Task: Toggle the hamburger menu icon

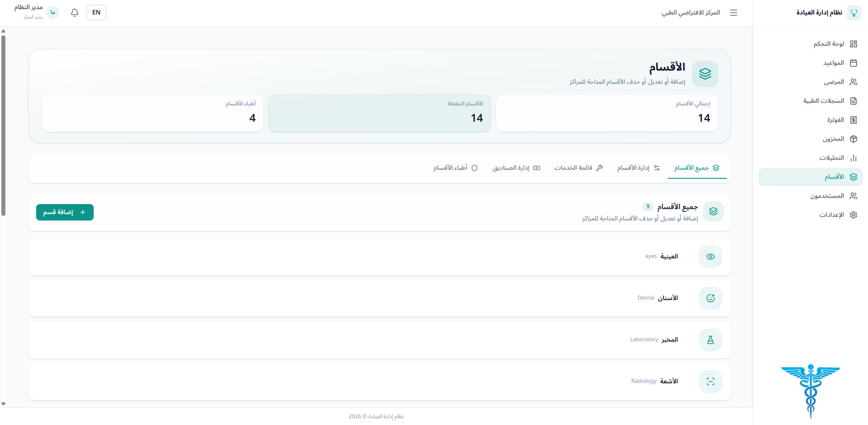Action: point(733,12)
